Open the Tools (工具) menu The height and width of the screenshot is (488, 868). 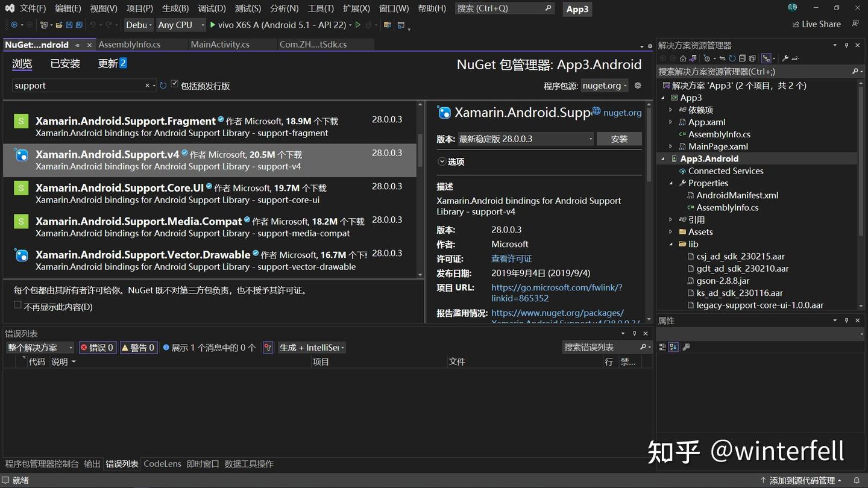pyautogui.click(x=321, y=8)
